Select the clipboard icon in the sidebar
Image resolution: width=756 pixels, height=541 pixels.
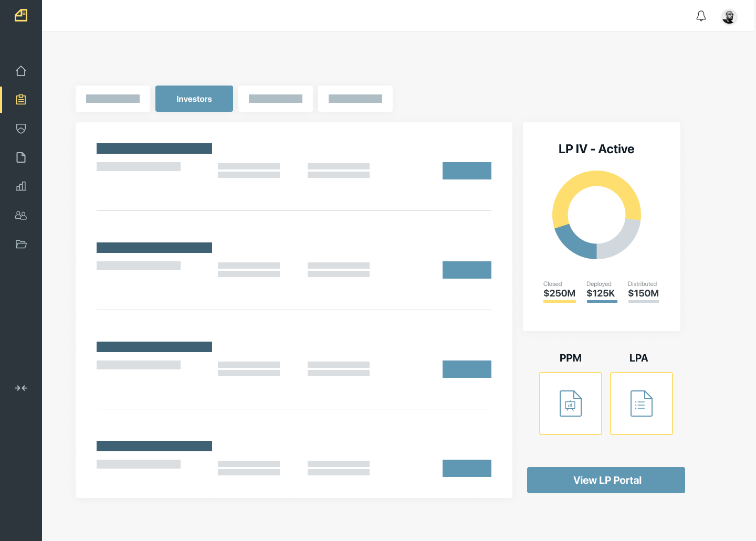point(21,100)
